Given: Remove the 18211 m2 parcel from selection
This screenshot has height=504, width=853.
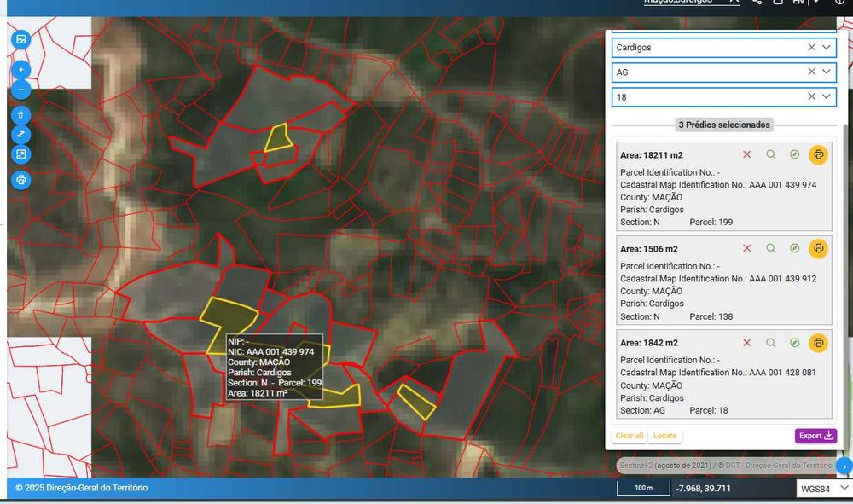Looking at the screenshot, I should pos(746,154).
